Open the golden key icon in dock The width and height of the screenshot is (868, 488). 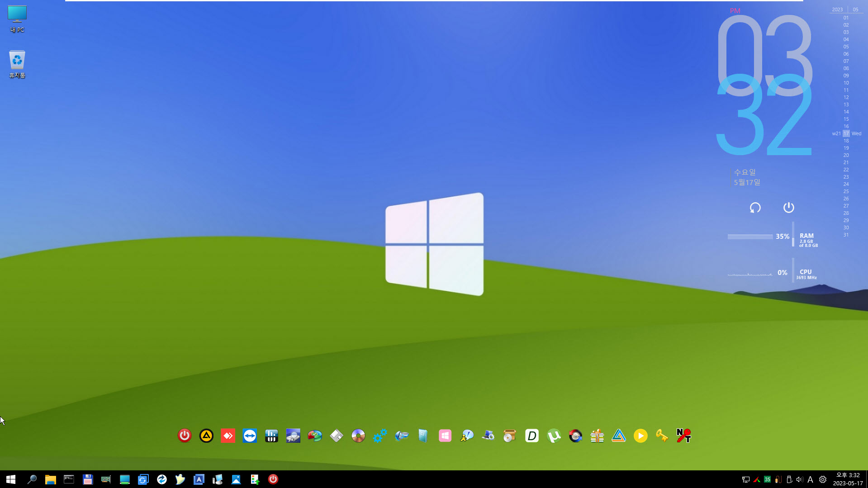pyautogui.click(x=662, y=436)
